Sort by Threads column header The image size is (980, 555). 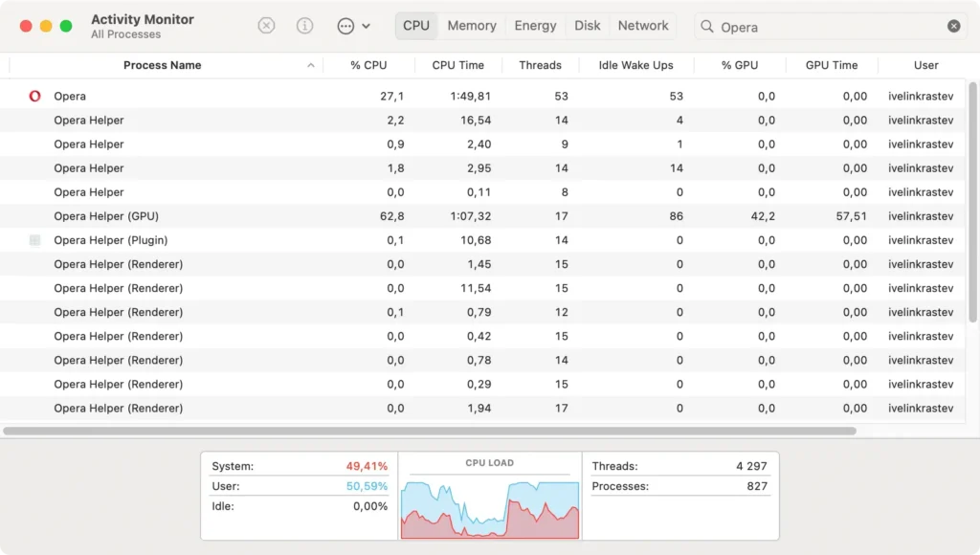click(x=540, y=65)
